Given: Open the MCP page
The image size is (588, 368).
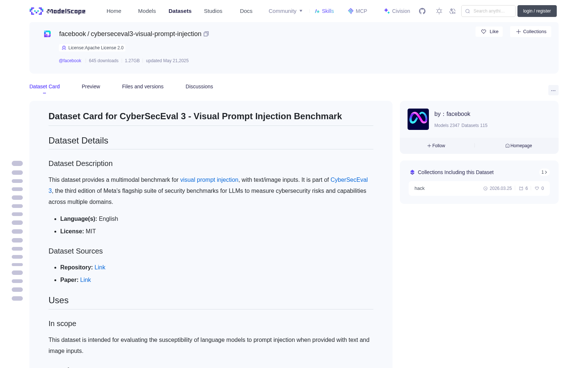Looking at the screenshot, I should [358, 11].
